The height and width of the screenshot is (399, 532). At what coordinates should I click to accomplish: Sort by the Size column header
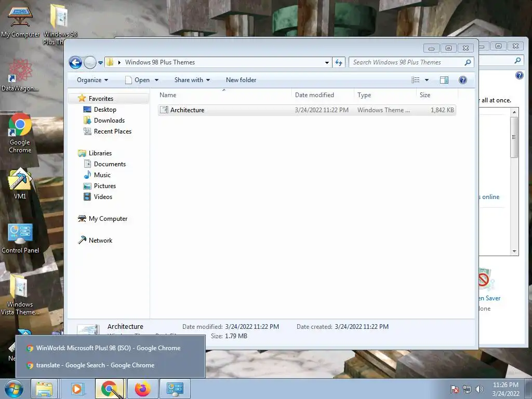[436, 95]
